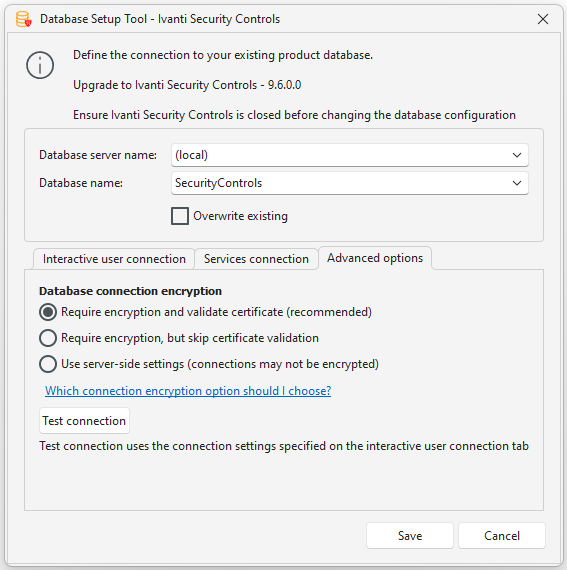567x570 pixels.
Task: Click the database setup app icon in title bar
Action: pyautogui.click(x=24, y=19)
